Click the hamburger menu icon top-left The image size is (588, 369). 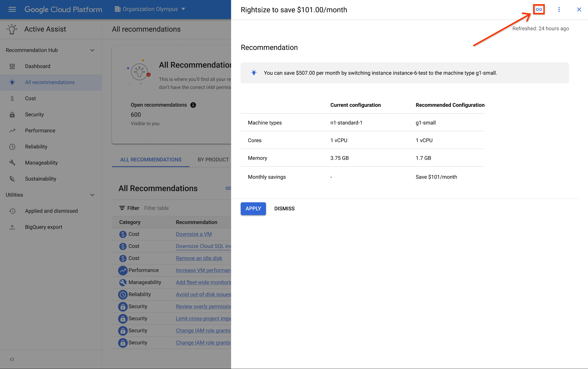click(x=12, y=9)
